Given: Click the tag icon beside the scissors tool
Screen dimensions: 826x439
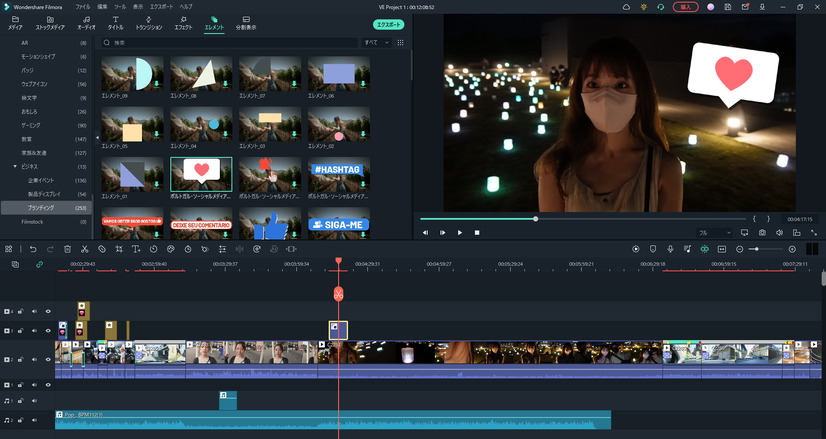Looking at the screenshot, I should pyautogui.click(x=102, y=249).
